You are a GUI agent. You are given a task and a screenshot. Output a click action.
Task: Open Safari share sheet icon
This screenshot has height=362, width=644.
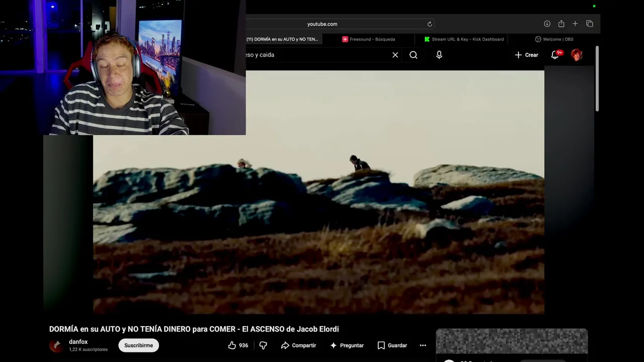pyautogui.click(x=561, y=24)
